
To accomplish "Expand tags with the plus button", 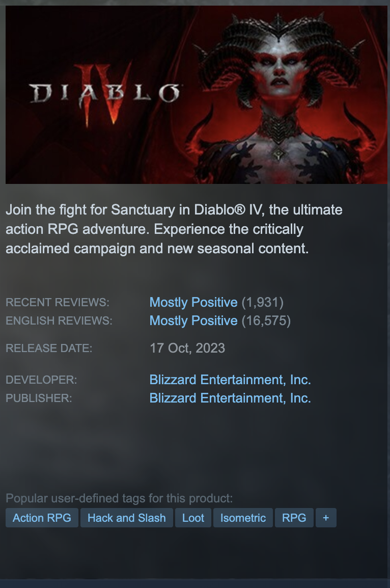I will coord(326,518).
